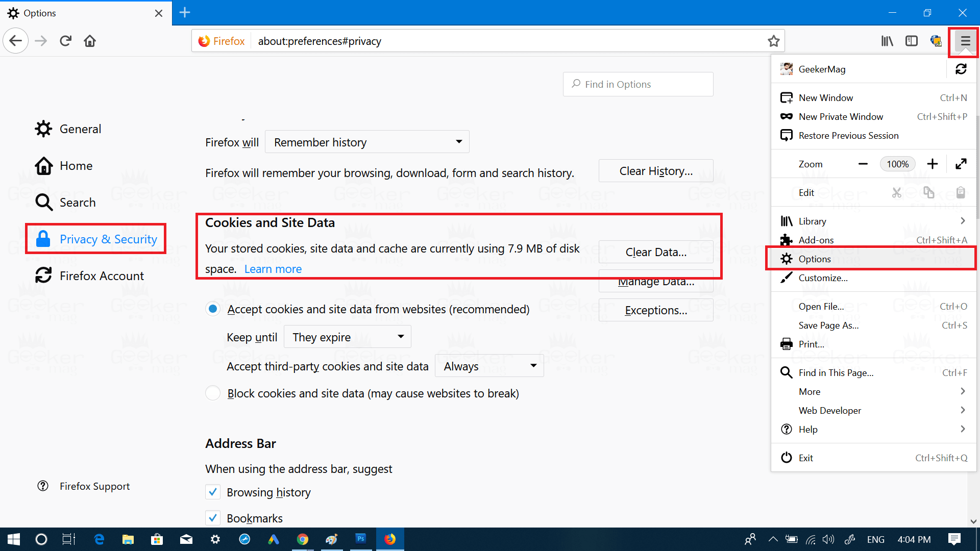This screenshot has width=980, height=551.
Task: Toggle the Bookmarks checkbox
Action: point(213,518)
